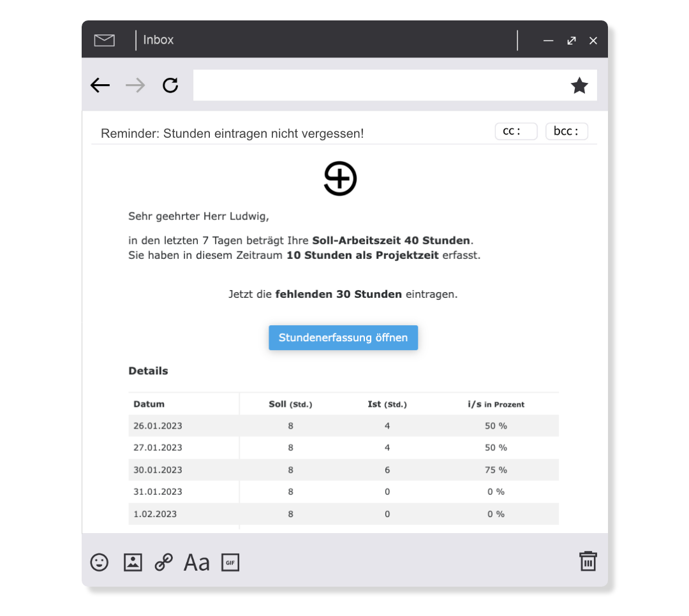
Task: Delete the email with trash icon
Action: (588, 561)
